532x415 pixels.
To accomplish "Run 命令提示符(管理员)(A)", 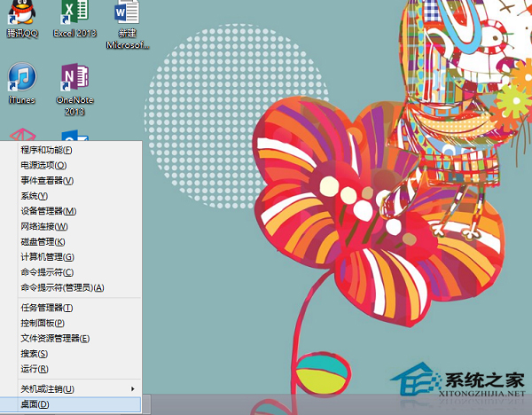I will pos(62,287).
